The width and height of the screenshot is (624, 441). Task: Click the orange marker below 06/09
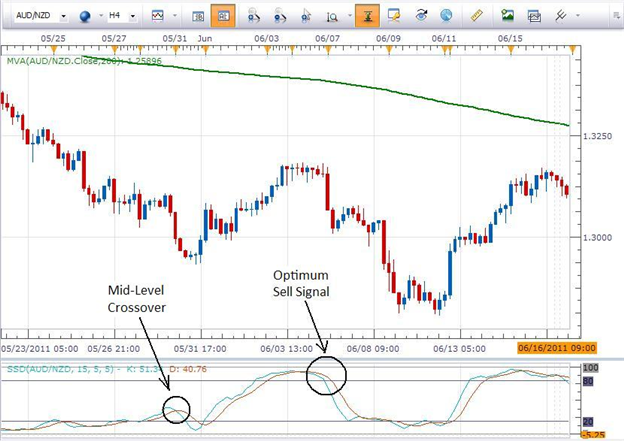(x=389, y=50)
